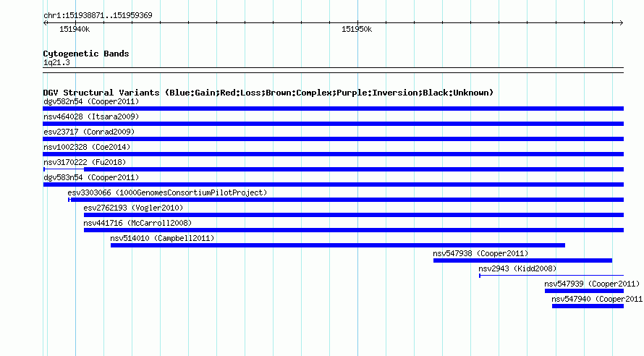Click the right arrow end of the ruler
Viewport: 644px width, 356px height.
pyautogui.click(x=622, y=22)
